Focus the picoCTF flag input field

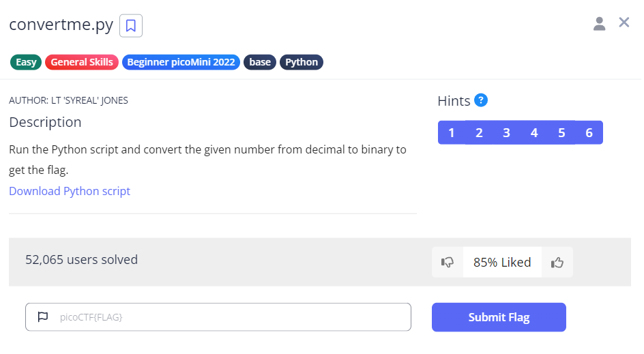pos(225,316)
